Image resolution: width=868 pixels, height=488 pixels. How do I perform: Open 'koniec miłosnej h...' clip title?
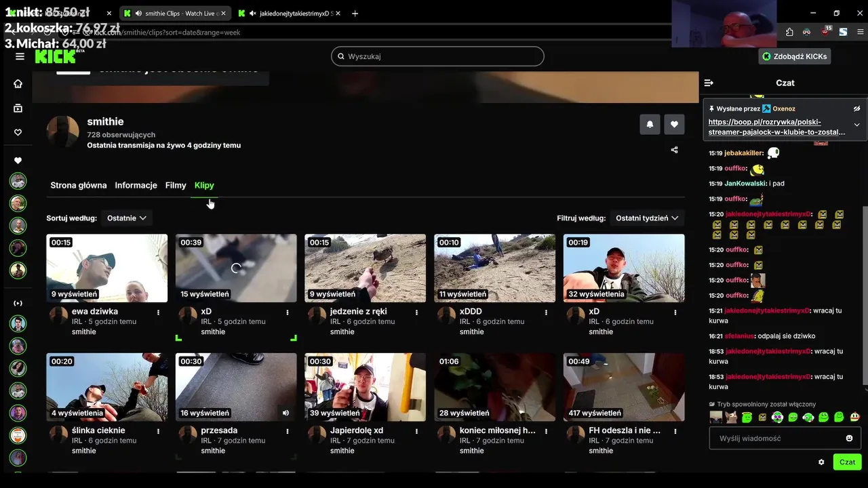click(498, 430)
